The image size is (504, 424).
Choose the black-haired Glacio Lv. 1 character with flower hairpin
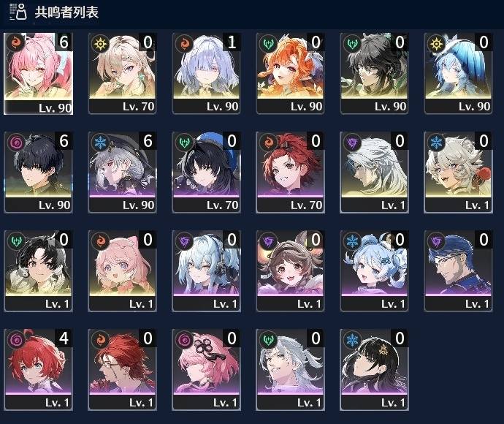(374, 370)
